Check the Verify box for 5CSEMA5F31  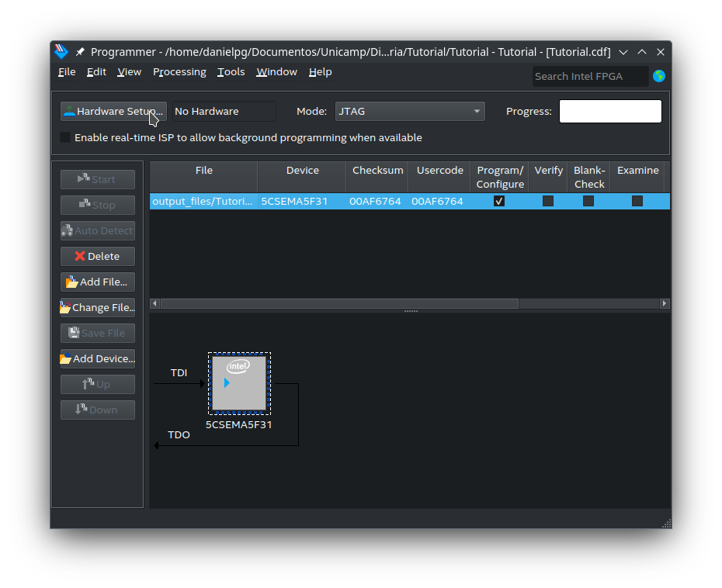pos(548,201)
